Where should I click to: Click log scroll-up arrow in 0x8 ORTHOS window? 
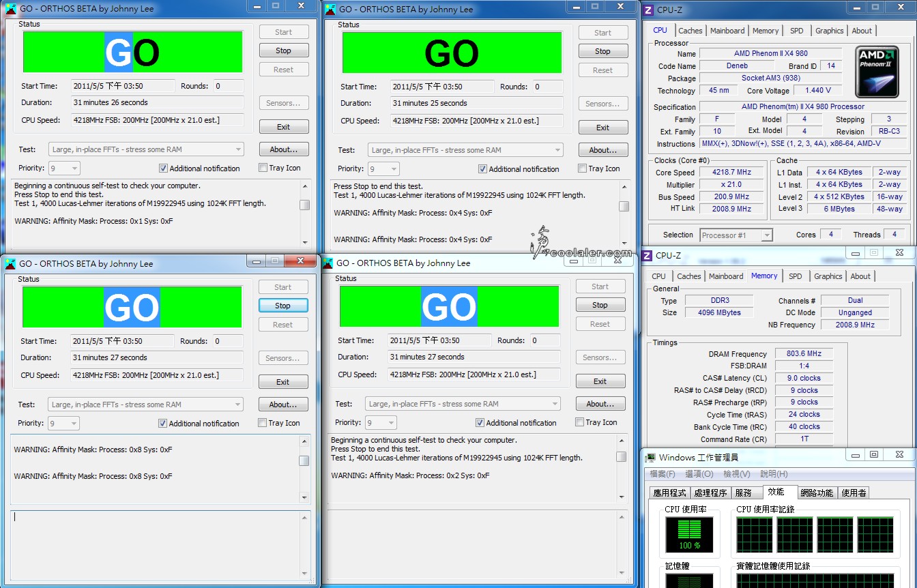pos(304,441)
